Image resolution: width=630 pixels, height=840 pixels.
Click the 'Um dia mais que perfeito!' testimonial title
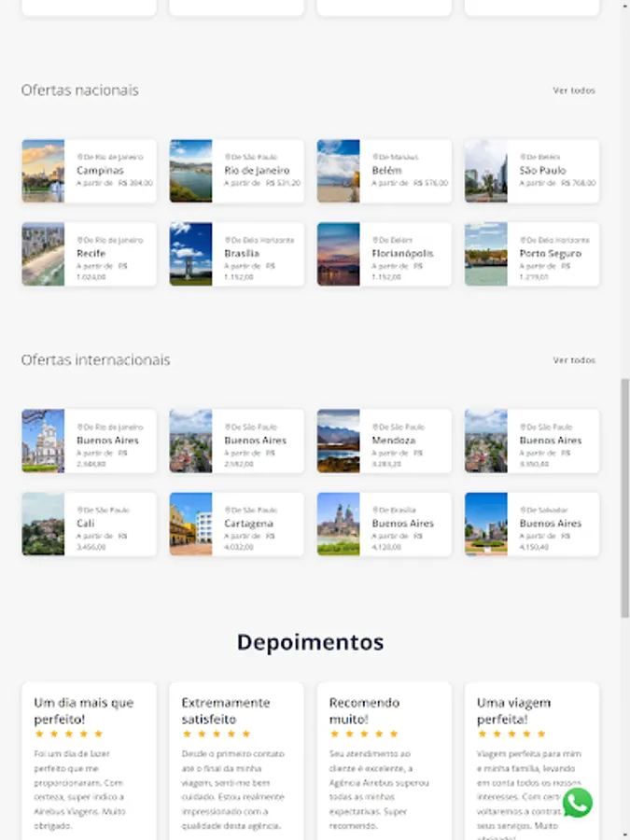pyautogui.click(x=84, y=711)
